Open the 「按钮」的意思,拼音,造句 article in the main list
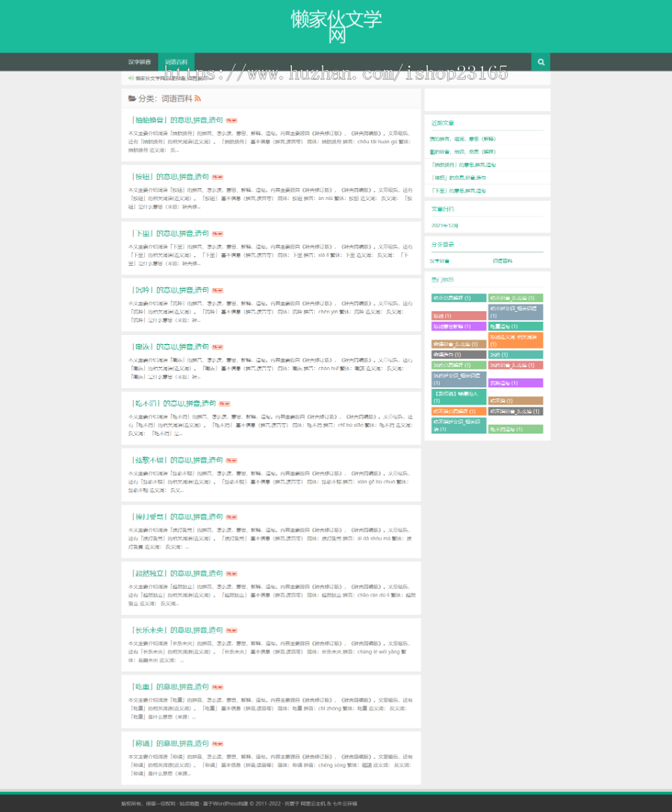672x812 pixels. coord(169,177)
